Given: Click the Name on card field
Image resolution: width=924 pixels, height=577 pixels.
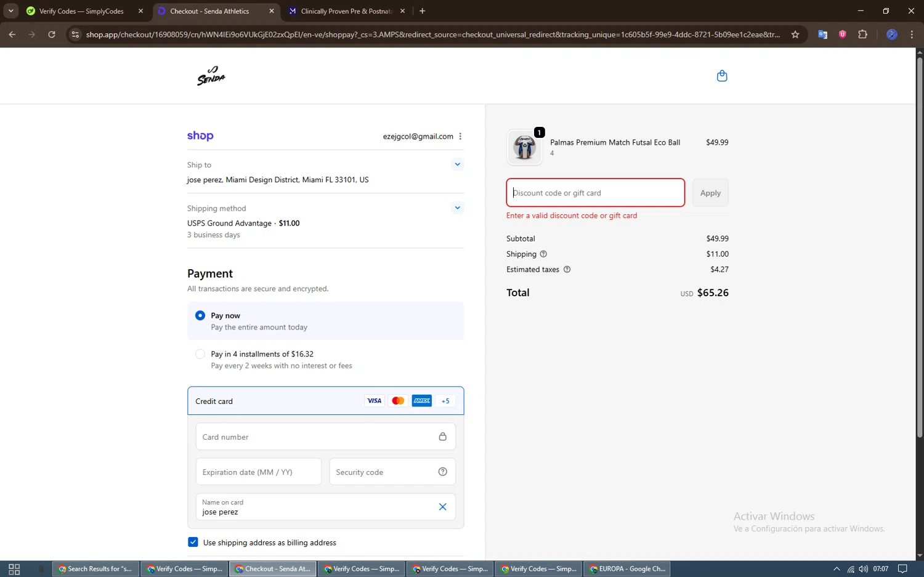Looking at the screenshot, I should click(325, 507).
